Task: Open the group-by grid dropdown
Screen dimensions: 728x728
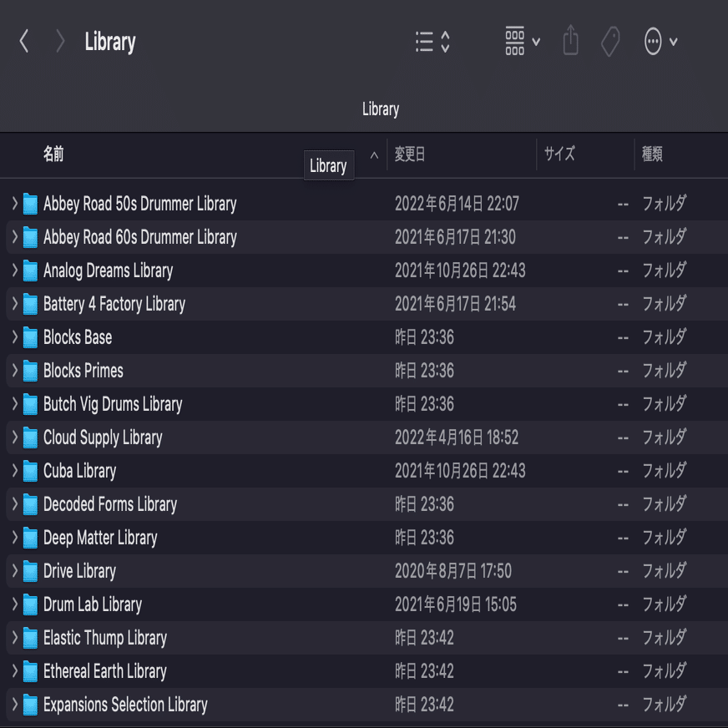Action: (x=523, y=41)
